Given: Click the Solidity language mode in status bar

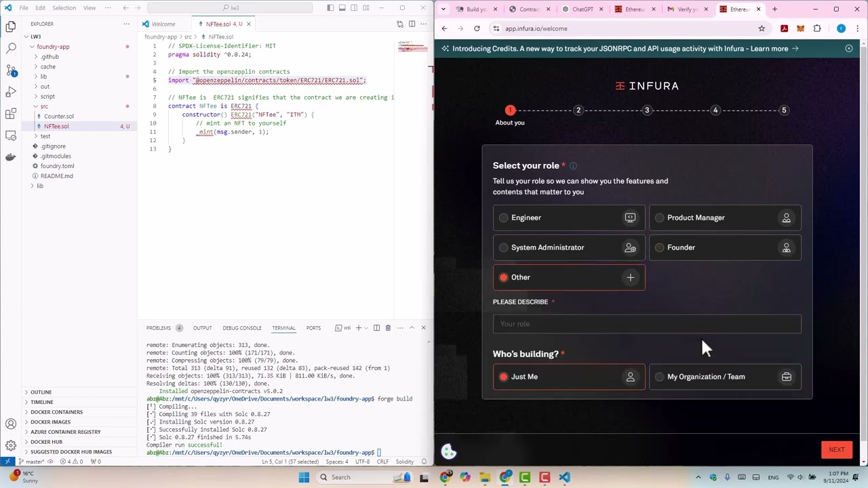Looking at the screenshot, I should [405, 462].
